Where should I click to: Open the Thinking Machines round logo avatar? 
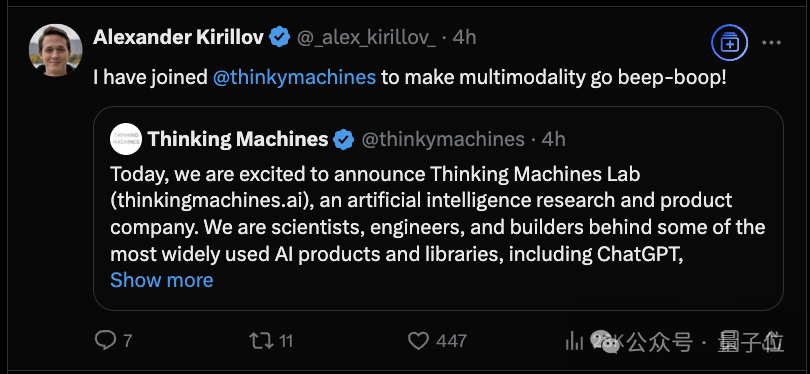[126, 139]
